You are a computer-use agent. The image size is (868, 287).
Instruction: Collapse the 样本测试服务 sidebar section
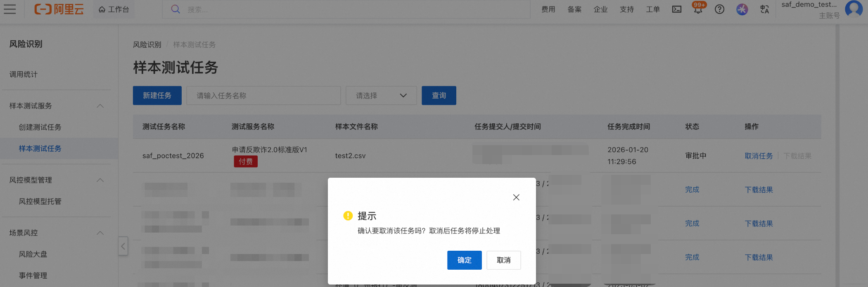click(100, 106)
